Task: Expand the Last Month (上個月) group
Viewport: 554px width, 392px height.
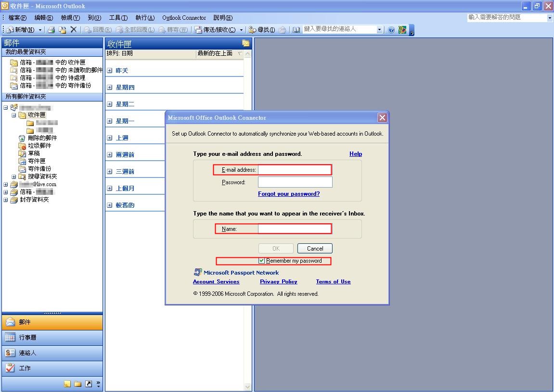Action: pos(110,189)
